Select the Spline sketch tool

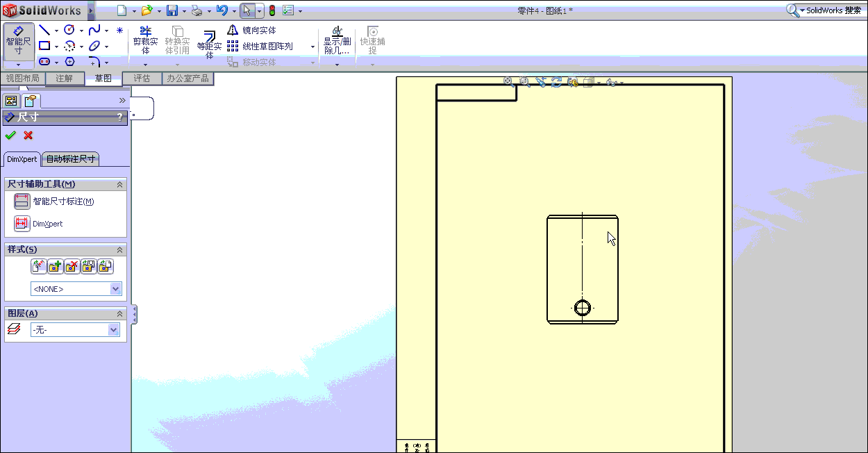coord(94,30)
